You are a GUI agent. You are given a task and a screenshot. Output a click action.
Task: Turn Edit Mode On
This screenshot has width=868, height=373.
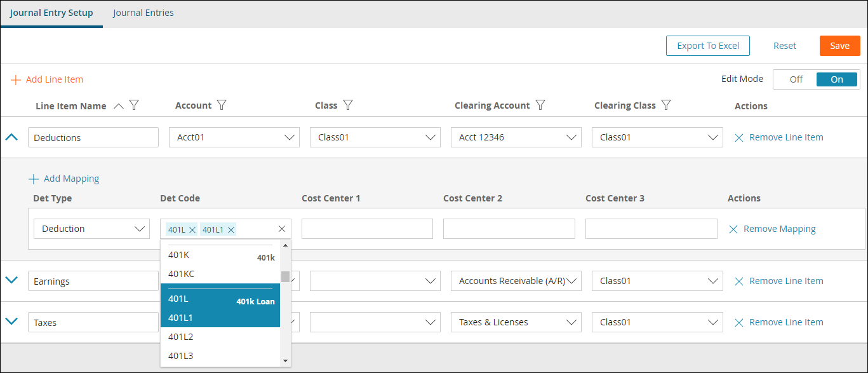[x=837, y=79]
